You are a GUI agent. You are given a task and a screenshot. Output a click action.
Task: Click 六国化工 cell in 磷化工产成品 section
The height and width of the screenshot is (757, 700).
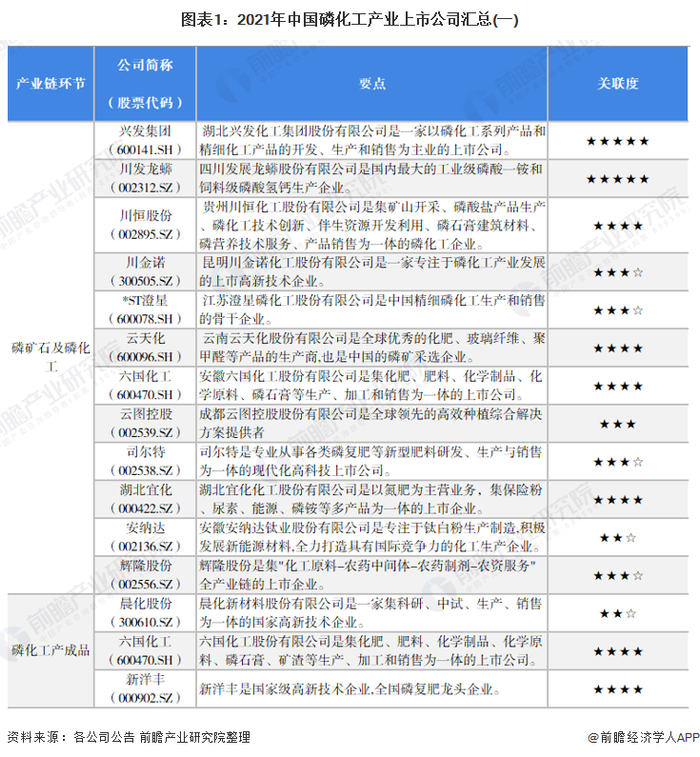145,651
